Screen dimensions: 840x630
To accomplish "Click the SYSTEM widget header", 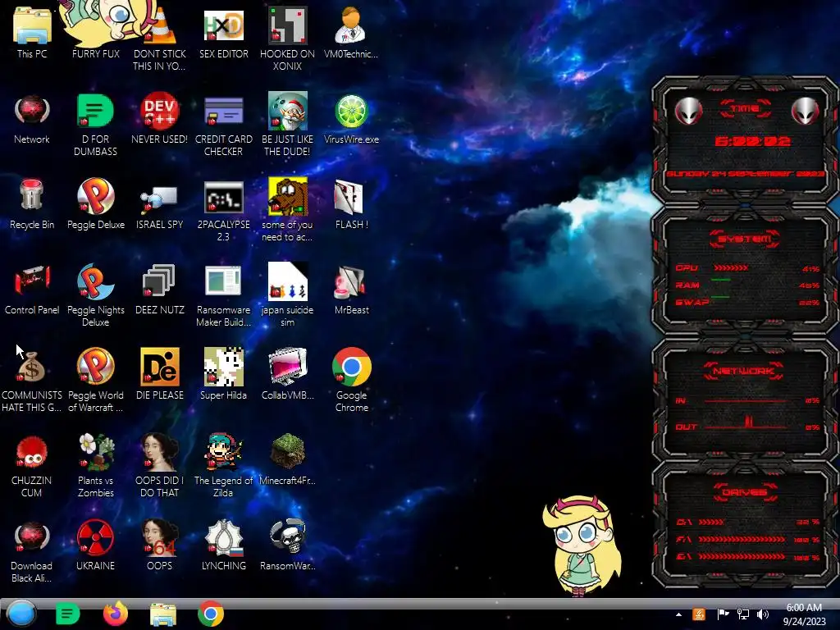I will [745, 239].
